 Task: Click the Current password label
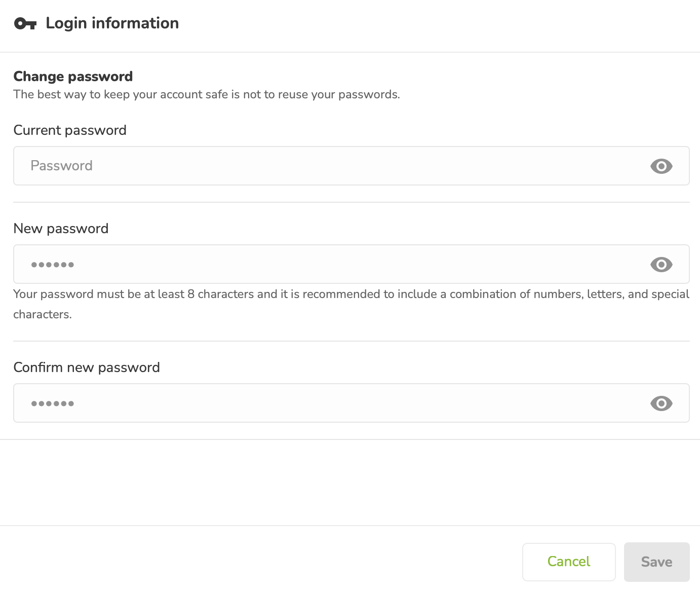coord(70,130)
